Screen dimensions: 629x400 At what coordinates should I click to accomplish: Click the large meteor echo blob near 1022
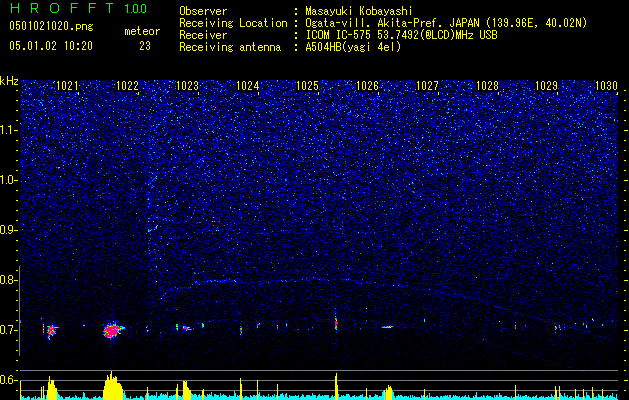coord(114,330)
